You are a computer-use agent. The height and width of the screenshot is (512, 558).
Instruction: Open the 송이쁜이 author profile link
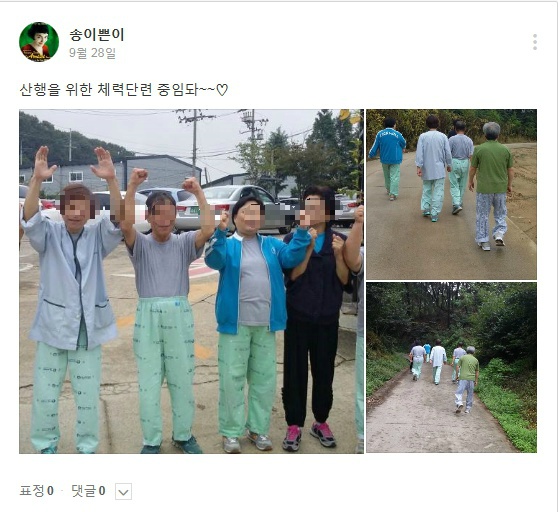click(x=96, y=35)
